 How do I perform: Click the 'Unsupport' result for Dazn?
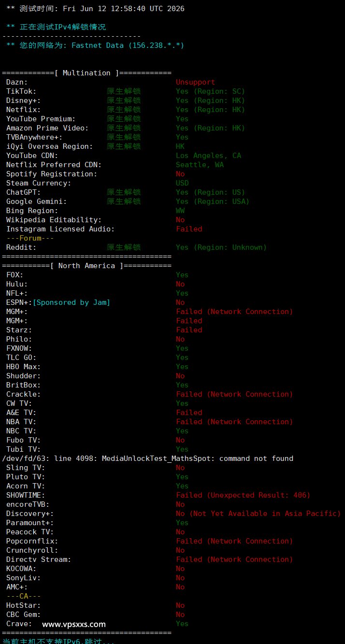point(195,82)
